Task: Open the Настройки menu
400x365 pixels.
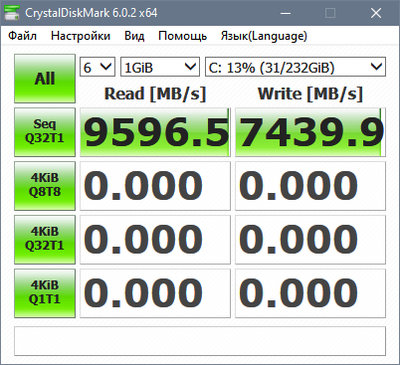Action: (80, 36)
